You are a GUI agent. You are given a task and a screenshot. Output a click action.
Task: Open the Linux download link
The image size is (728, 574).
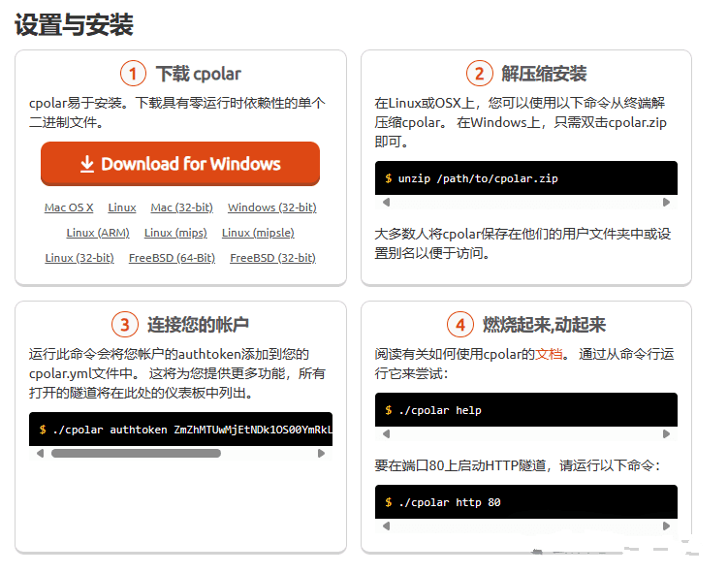(122, 207)
